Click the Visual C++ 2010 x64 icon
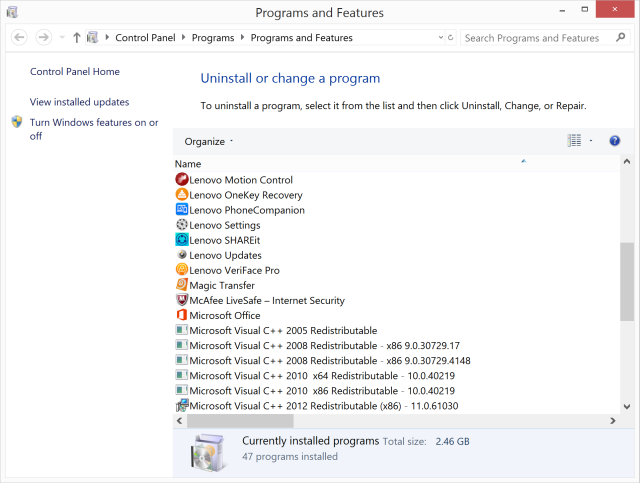Image resolution: width=640 pixels, height=483 pixels. [182, 375]
